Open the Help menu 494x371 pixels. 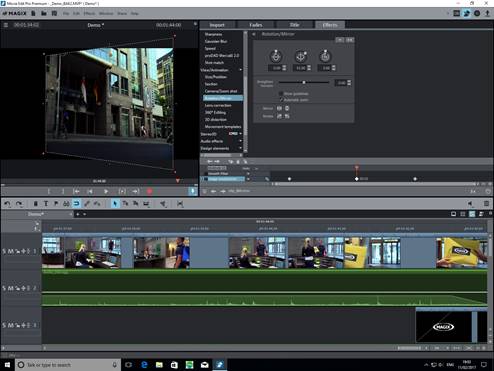click(134, 13)
